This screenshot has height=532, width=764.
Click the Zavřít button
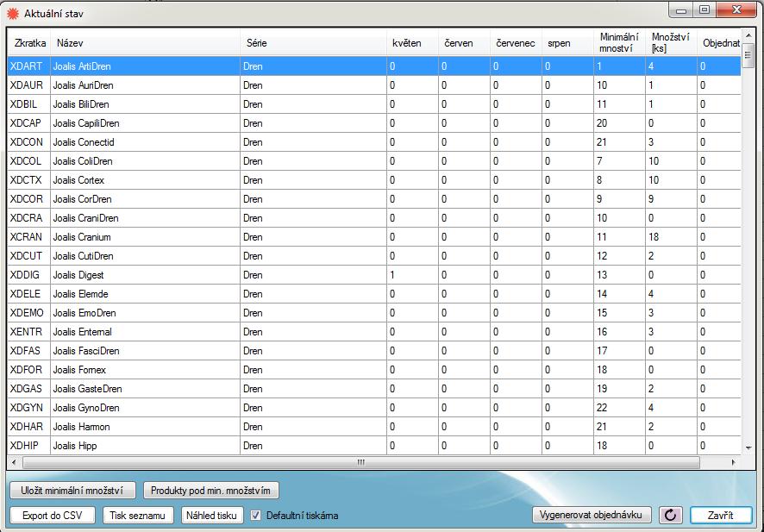click(x=721, y=515)
